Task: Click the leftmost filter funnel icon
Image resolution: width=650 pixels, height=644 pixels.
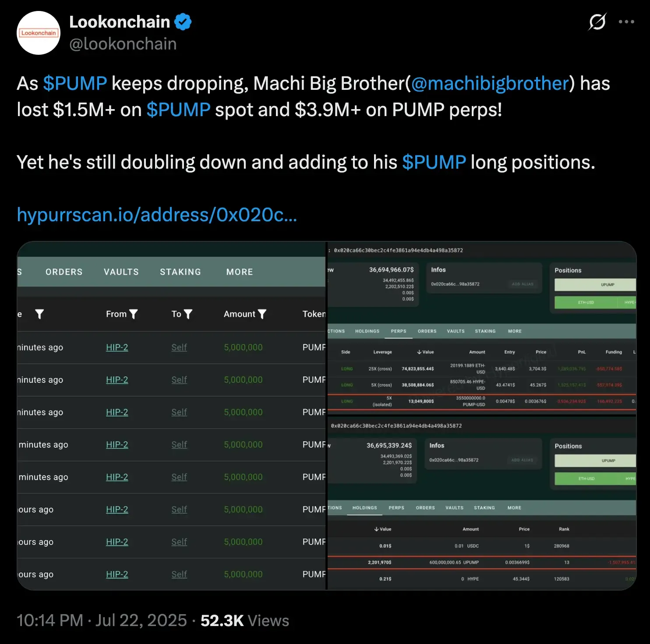Action: click(39, 314)
